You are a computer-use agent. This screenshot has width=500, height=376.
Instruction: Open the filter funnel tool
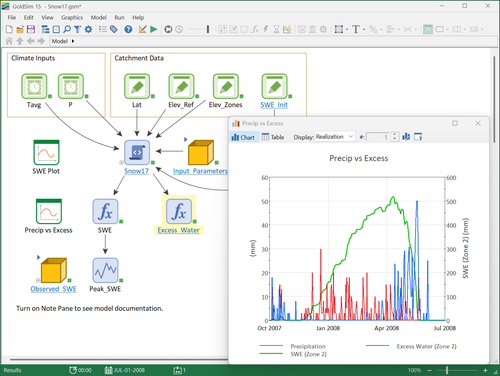(x=77, y=29)
